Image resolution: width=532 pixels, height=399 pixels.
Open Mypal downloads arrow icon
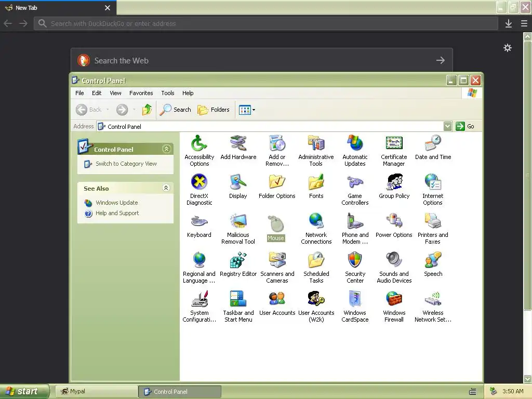pyautogui.click(x=508, y=23)
